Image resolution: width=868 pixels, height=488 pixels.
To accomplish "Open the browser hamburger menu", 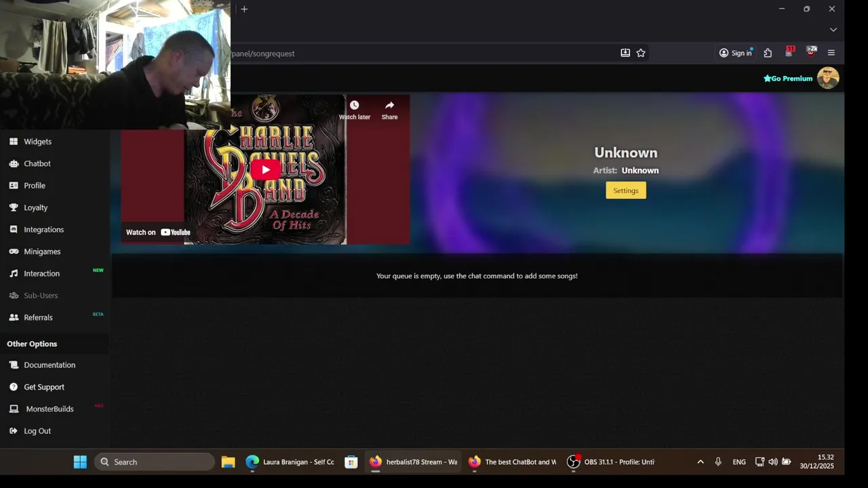I will (x=831, y=53).
